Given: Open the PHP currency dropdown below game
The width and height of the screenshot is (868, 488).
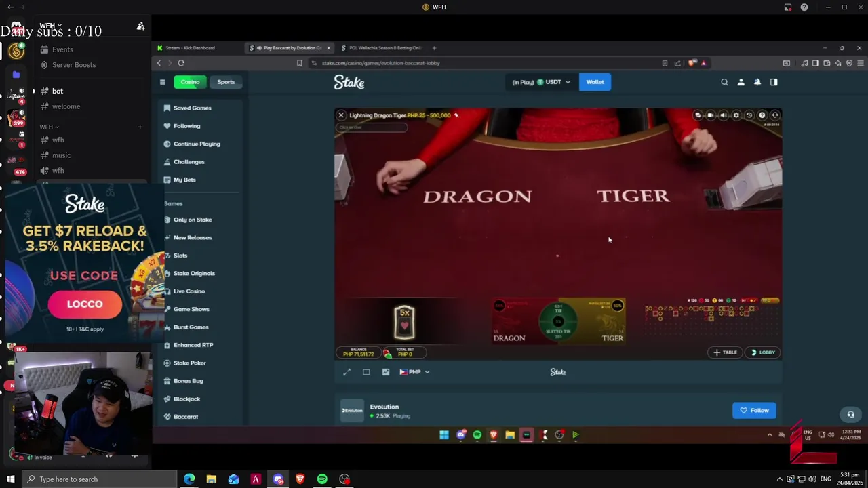Looking at the screenshot, I should pos(414,372).
